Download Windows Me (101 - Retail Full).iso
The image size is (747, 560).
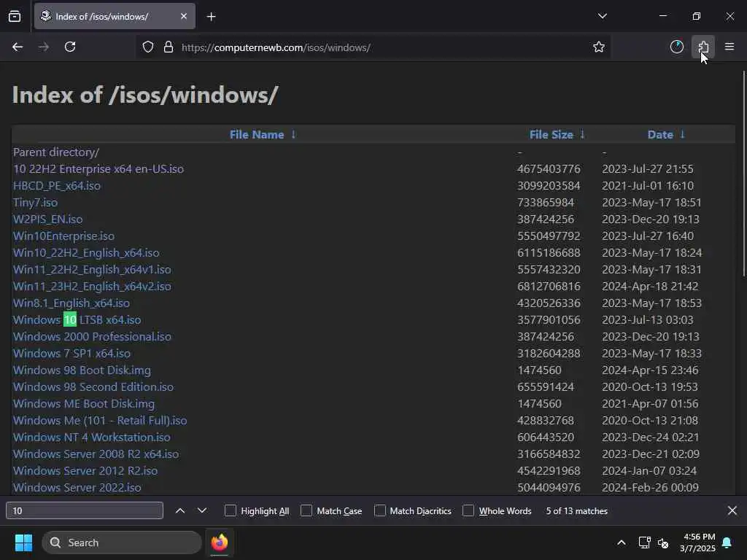click(x=100, y=420)
